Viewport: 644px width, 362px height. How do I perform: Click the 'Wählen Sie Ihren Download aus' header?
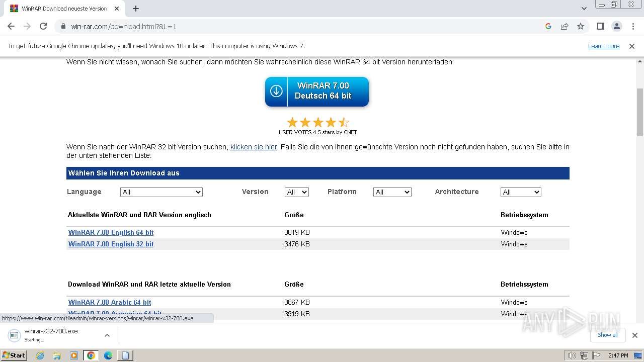click(318, 173)
